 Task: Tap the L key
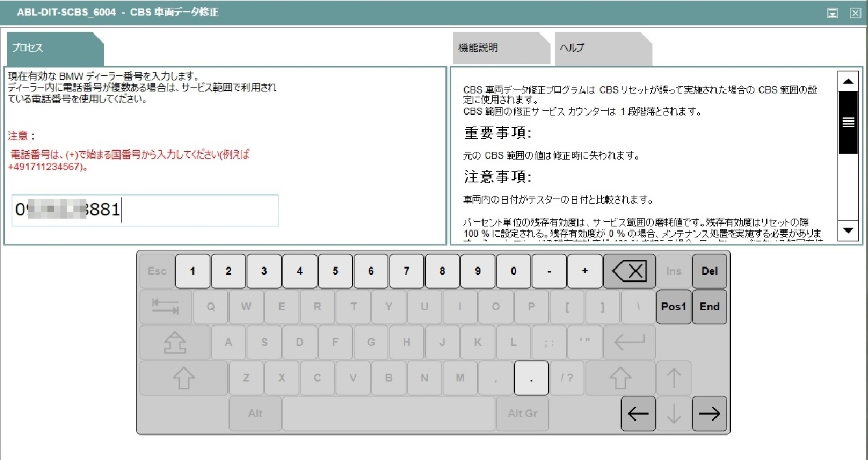click(514, 343)
